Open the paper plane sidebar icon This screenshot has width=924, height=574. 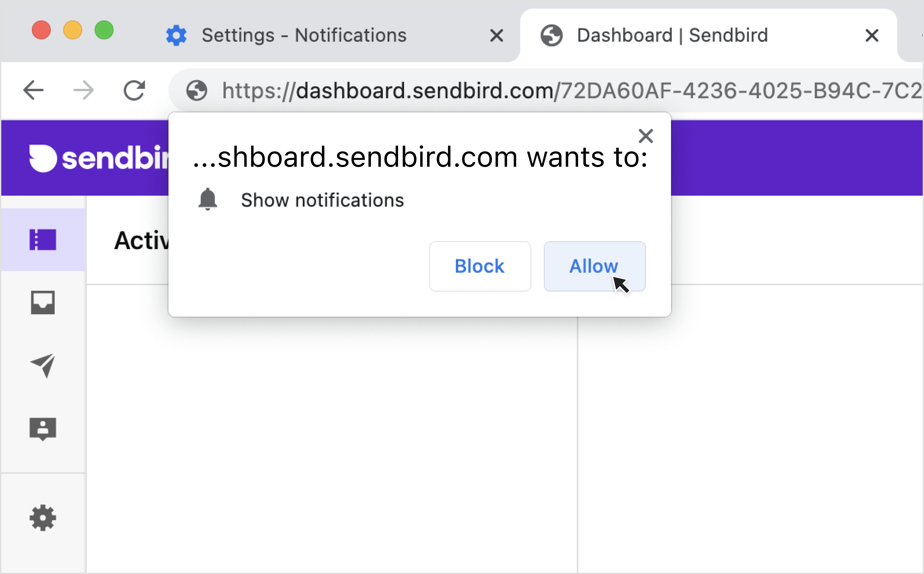pos(43,366)
